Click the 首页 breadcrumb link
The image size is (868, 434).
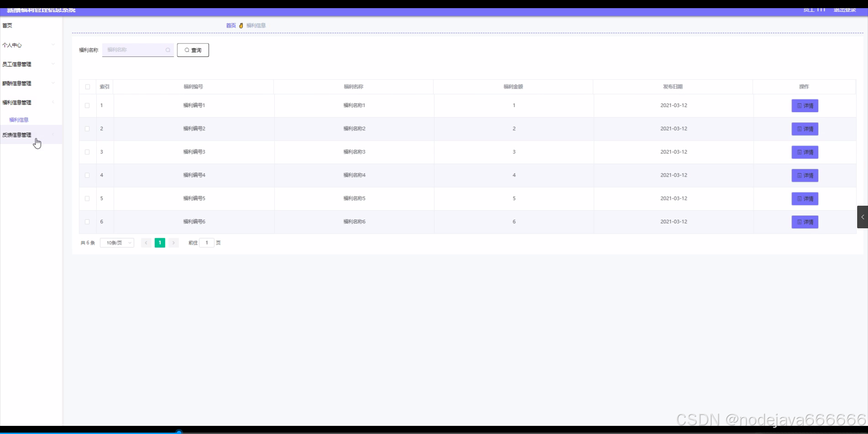(231, 26)
